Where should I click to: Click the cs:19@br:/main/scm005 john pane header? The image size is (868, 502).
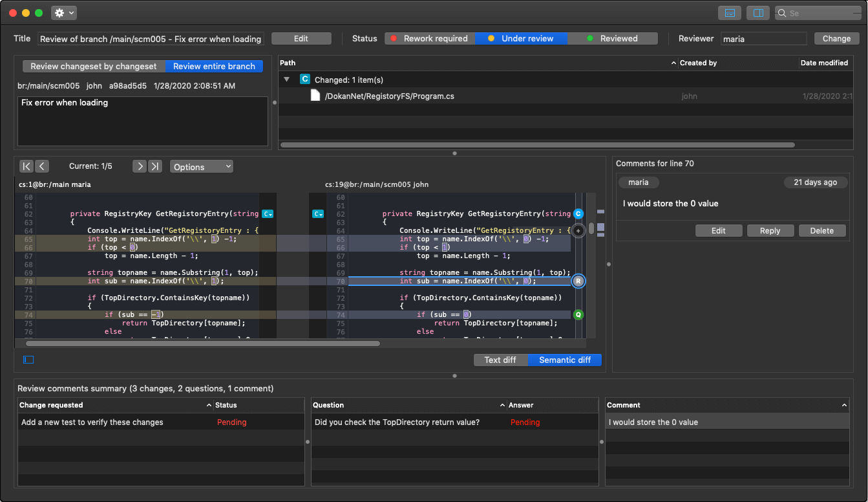pyautogui.click(x=377, y=184)
